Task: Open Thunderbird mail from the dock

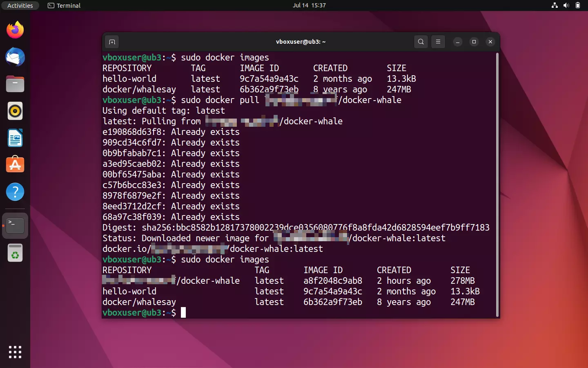Action: (x=15, y=57)
